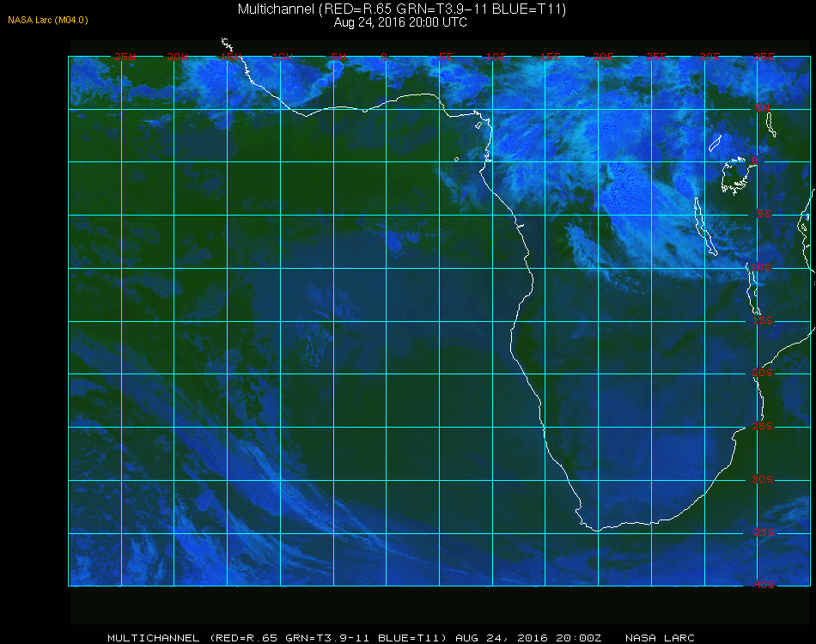Click the 30S latitude label
This screenshot has width=816, height=644.
pos(763,479)
